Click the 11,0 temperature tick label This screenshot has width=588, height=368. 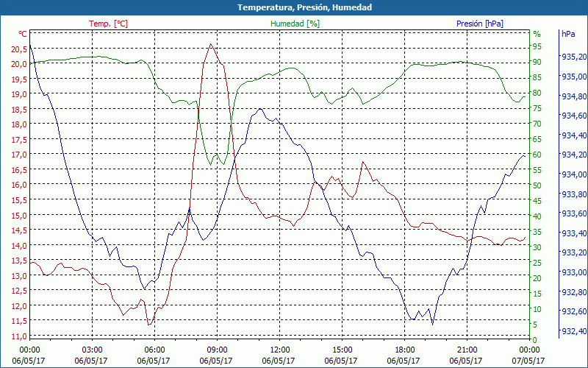coord(20,336)
